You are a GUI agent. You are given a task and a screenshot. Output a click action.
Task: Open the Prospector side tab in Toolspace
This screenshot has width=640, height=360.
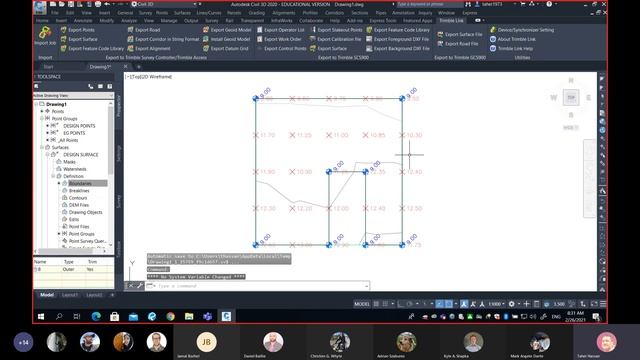(x=119, y=106)
